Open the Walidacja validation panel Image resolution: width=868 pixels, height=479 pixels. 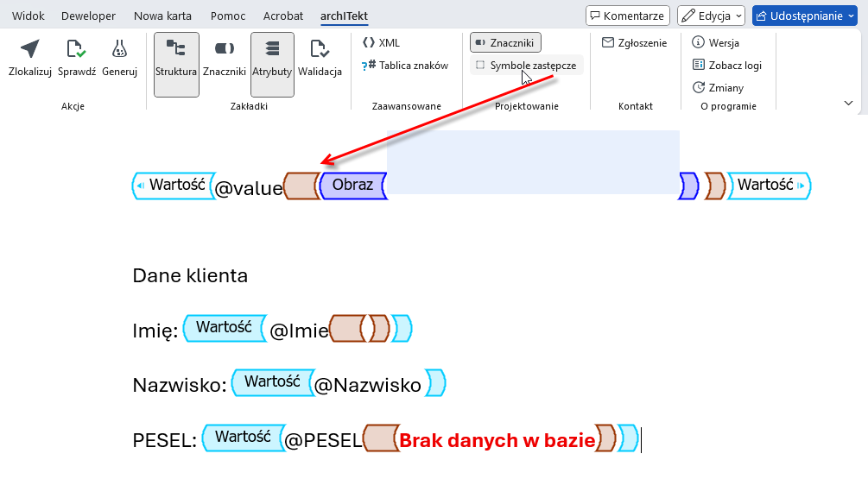320,58
